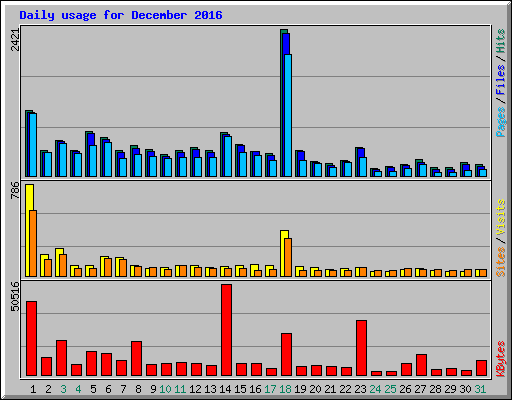Click the red "KBytes" legend label
The height and width of the screenshot is (400, 512).
tap(500, 359)
